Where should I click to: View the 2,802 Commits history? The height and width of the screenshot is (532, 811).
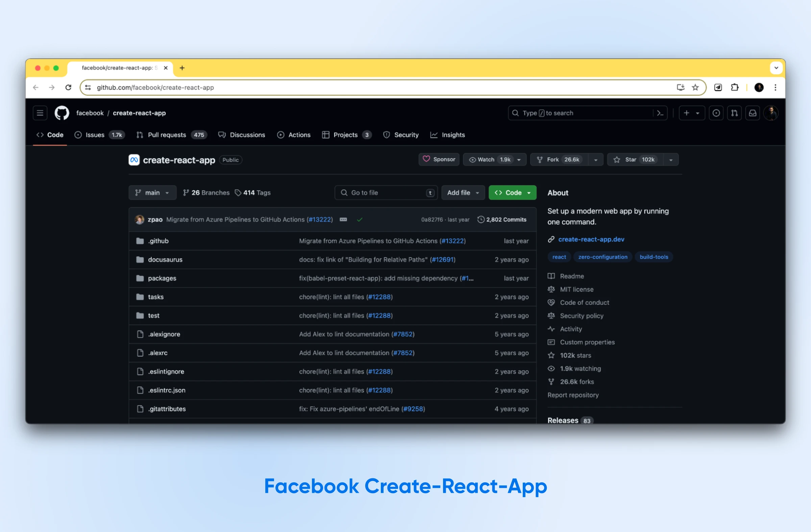click(x=501, y=220)
